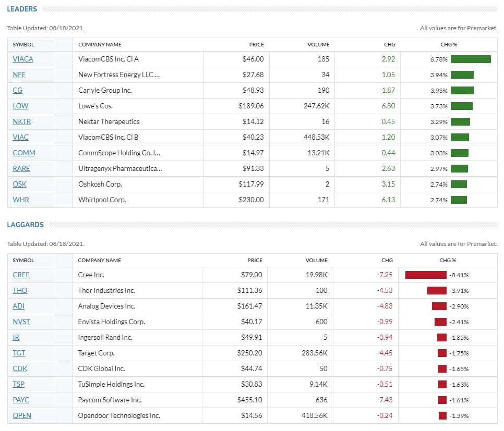Open the VIAC symbol link
The width and height of the screenshot is (504, 431).
click(x=20, y=138)
